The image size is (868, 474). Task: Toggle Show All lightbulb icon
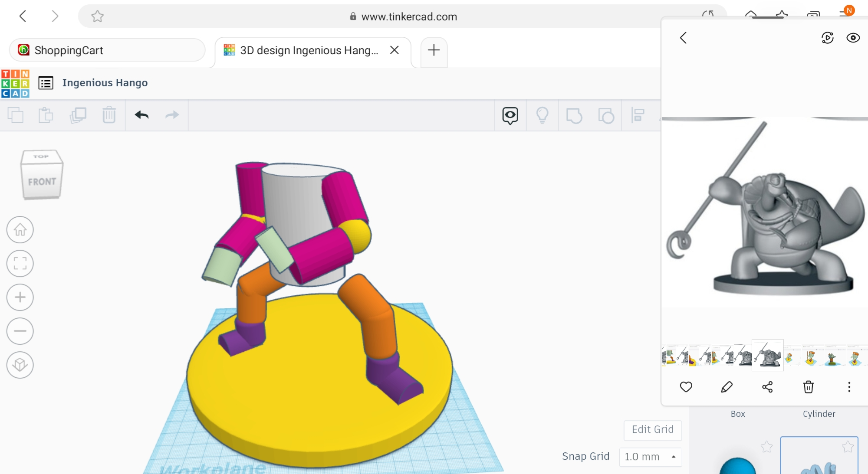tap(542, 115)
